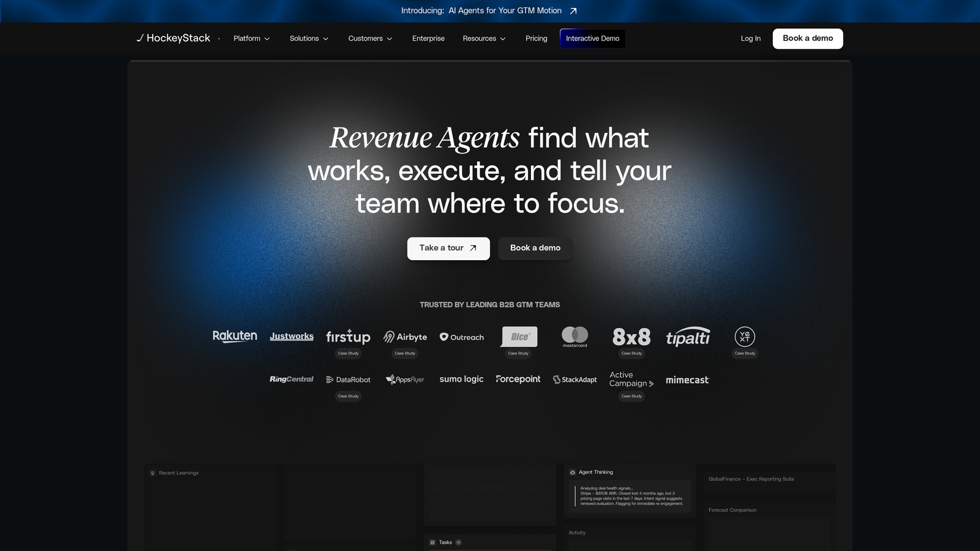The image size is (980, 551).
Task: Click the Agent Thinking icon
Action: tap(572, 472)
